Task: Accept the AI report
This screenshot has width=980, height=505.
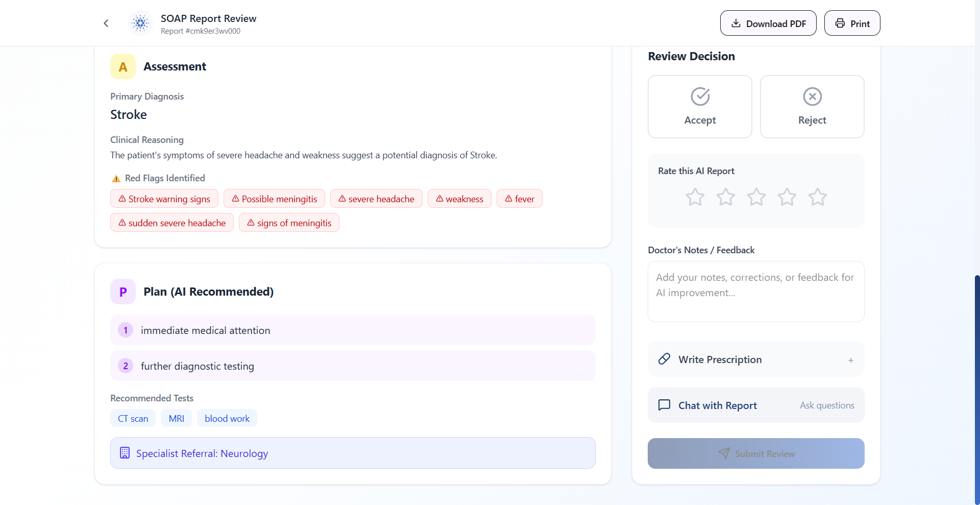Action: 700,107
